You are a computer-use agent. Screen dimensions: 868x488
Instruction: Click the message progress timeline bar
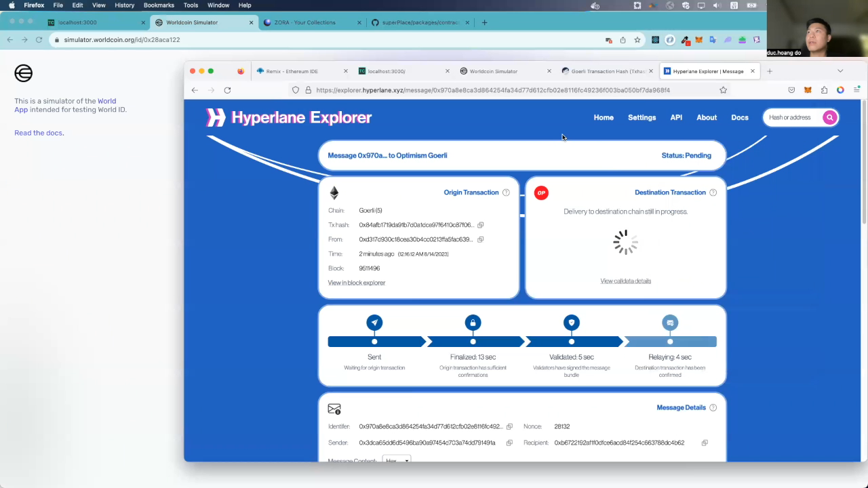coord(522,342)
